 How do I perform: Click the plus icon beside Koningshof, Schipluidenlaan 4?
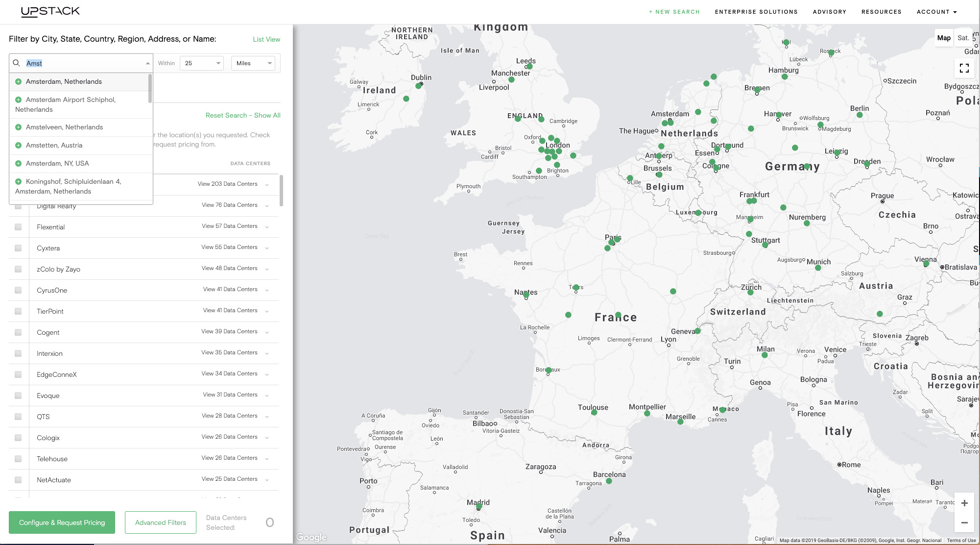point(18,182)
